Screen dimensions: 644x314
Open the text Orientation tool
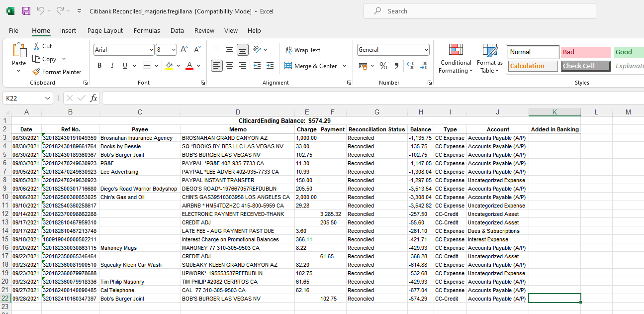(x=257, y=50)
